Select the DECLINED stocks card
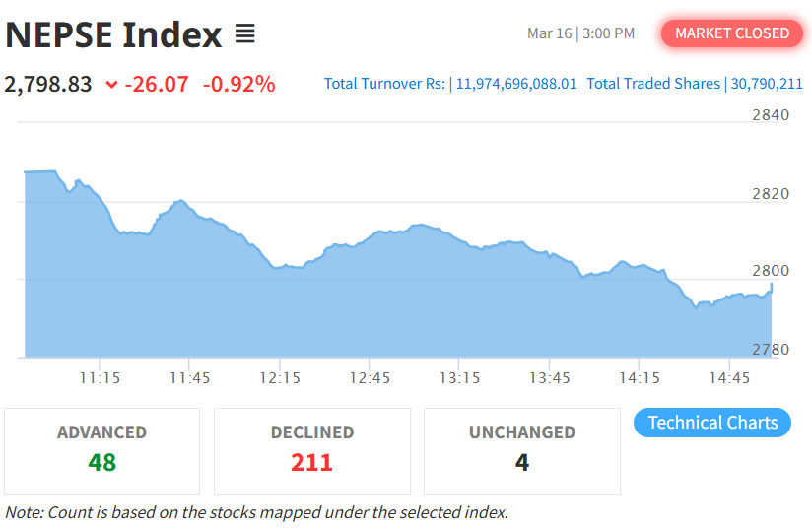The image size is (812, 531). [311, 450]
